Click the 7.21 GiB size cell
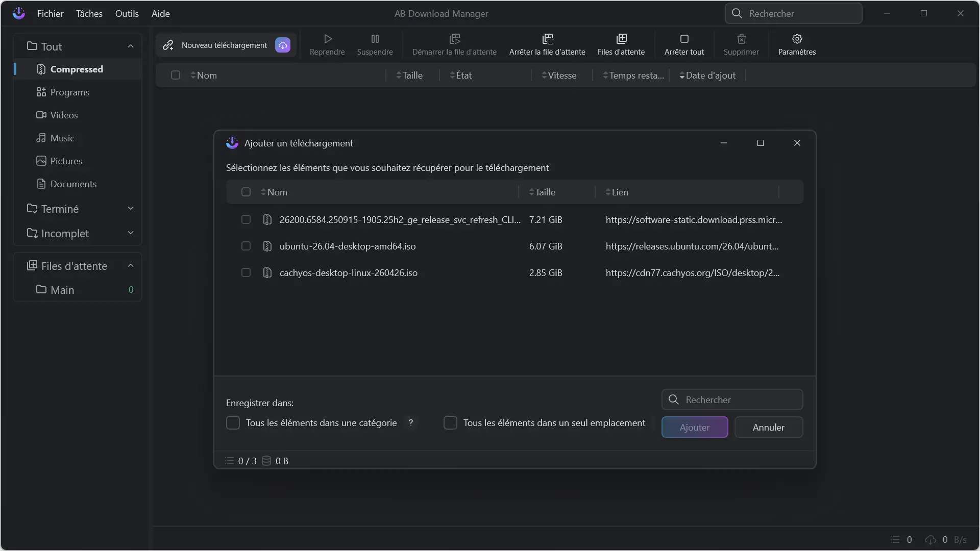Image resolution: width=980 pixels, height=551 pixels. (546, 219)
